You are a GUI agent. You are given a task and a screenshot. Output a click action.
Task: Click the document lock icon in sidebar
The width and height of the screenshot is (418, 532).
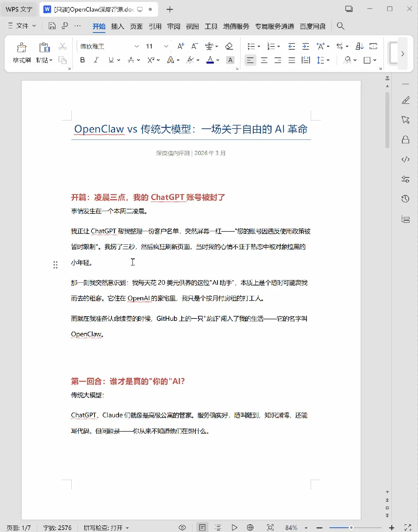(405, 139)
